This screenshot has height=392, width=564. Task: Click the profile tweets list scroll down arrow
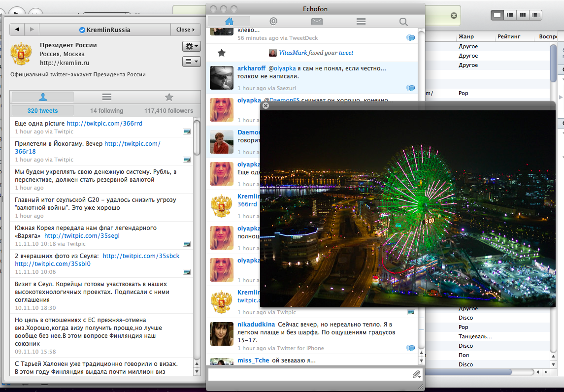tap(197, 372)
